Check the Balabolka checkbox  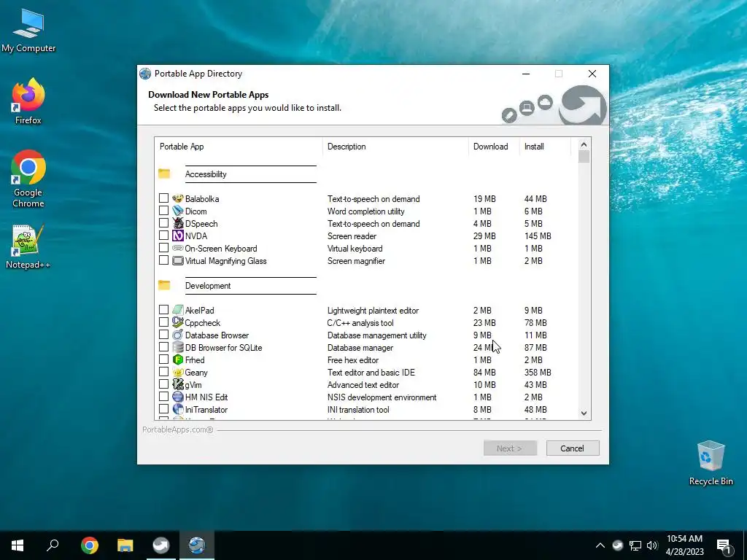163,198
